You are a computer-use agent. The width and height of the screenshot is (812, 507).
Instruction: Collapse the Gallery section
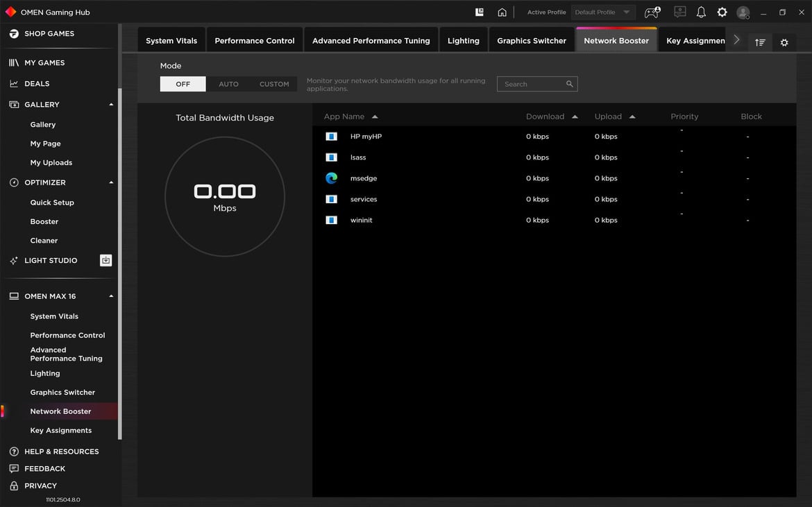[111, 105]
